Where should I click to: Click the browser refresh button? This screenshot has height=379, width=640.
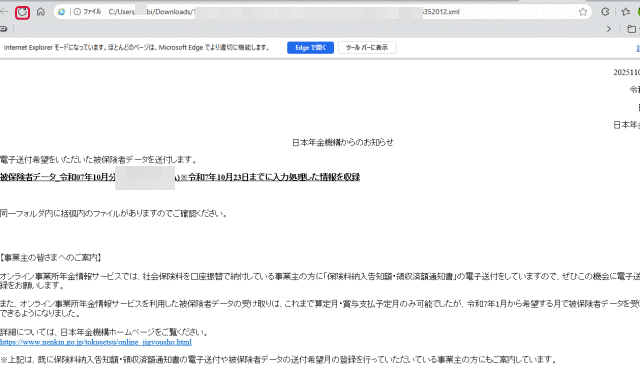coord(22,12)
